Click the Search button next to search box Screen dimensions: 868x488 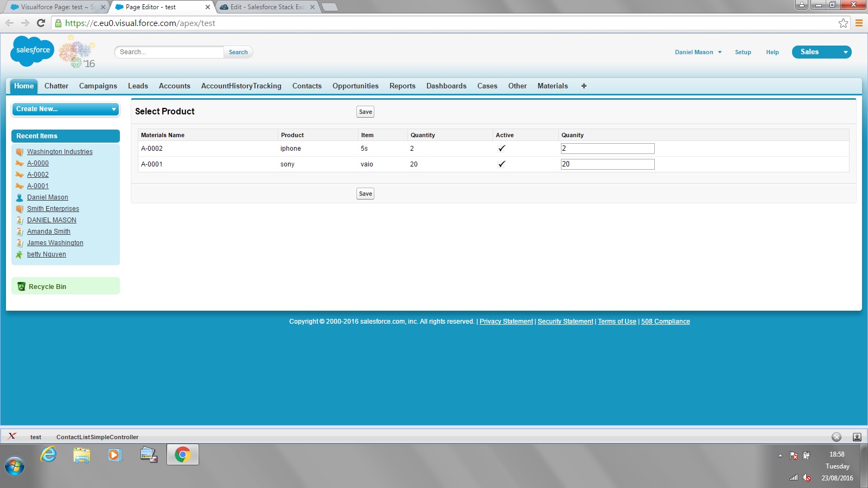coord(238,52)
